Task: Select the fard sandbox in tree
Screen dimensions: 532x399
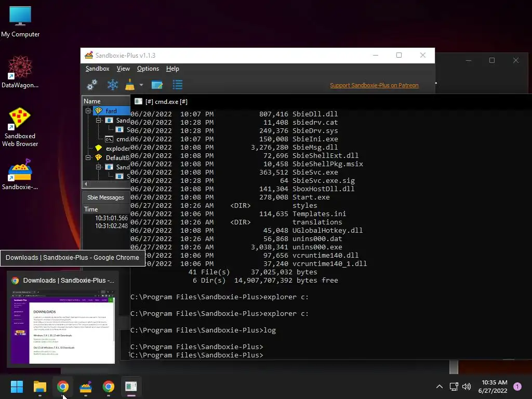Action: pos(111,111)
